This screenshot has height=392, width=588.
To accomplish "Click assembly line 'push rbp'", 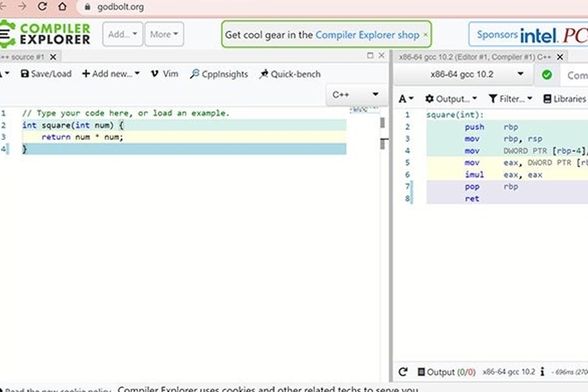I will (x=507, y=127).
